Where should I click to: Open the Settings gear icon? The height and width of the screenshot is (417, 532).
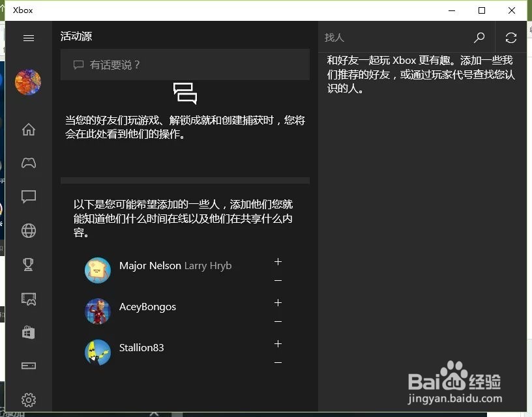point(29,400)
